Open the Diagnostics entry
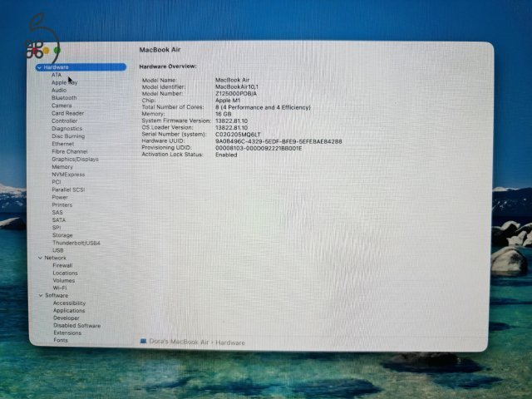The image size is (532, 399). coord(66,129)
